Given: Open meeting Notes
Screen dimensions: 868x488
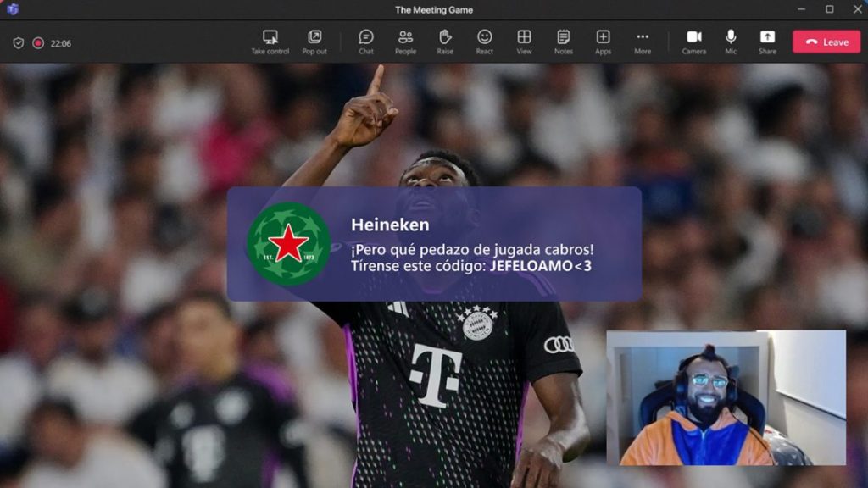Looking at the screenshot, I should click(x=564, y=42).
